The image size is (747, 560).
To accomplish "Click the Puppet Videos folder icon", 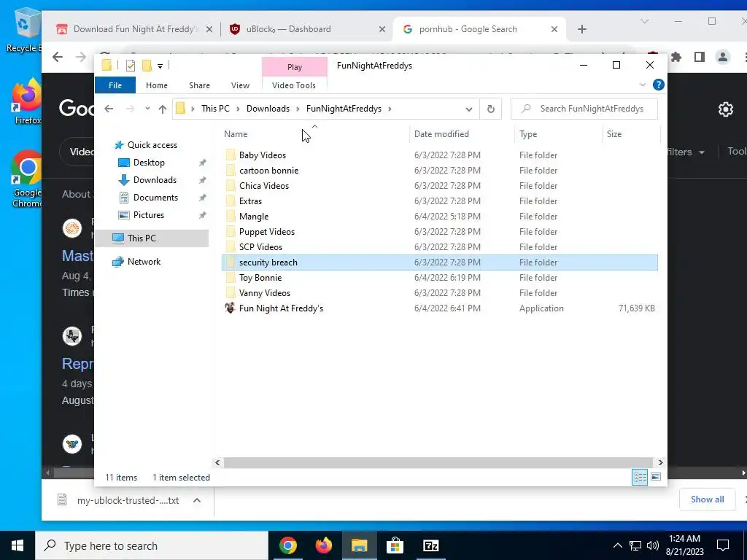I will [x=231, y=231].
